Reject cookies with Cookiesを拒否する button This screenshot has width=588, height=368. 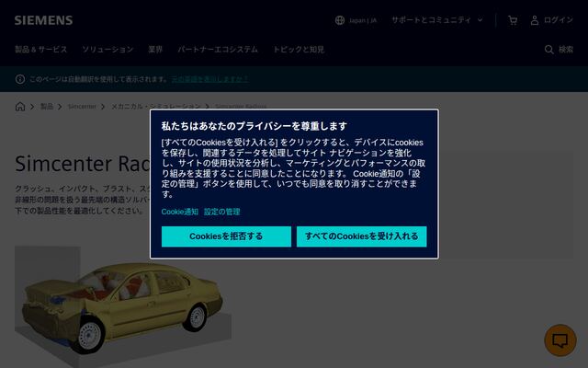[x=226, y=236]
